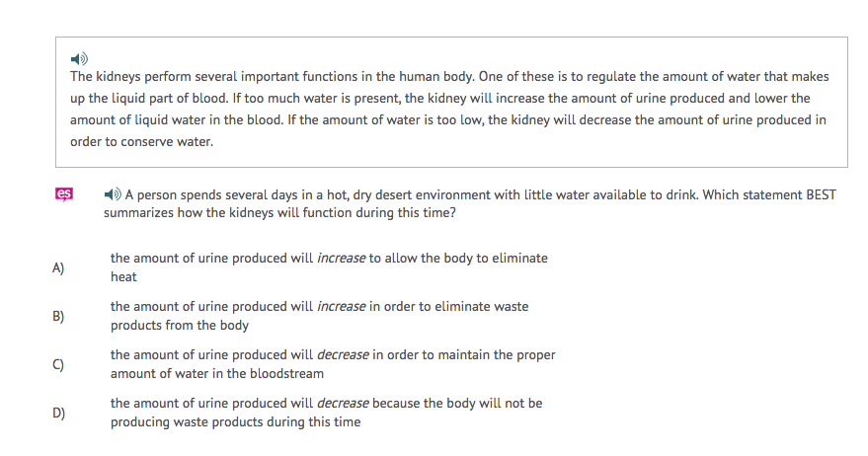Viewport: 868px width, 456px height.
Task: Choose 'increase in order to eliminate waste products'
Action: [318, 316]
